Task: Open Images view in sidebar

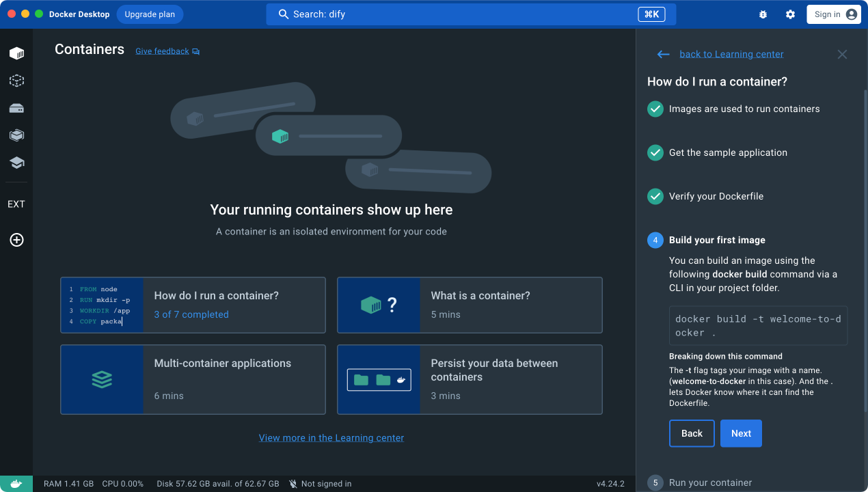Action: (16, 81)
